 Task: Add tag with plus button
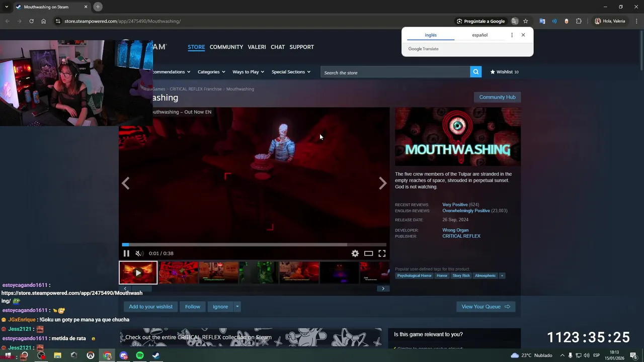(502, 276)
